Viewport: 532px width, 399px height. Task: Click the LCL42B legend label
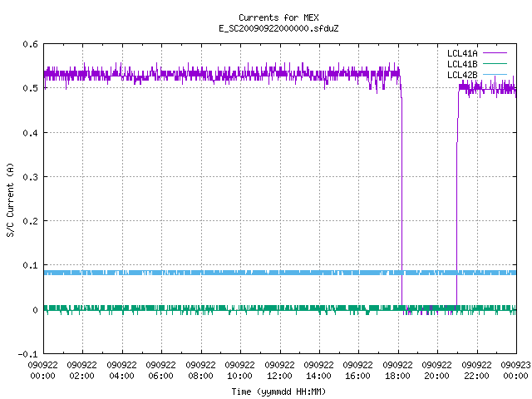462,75
